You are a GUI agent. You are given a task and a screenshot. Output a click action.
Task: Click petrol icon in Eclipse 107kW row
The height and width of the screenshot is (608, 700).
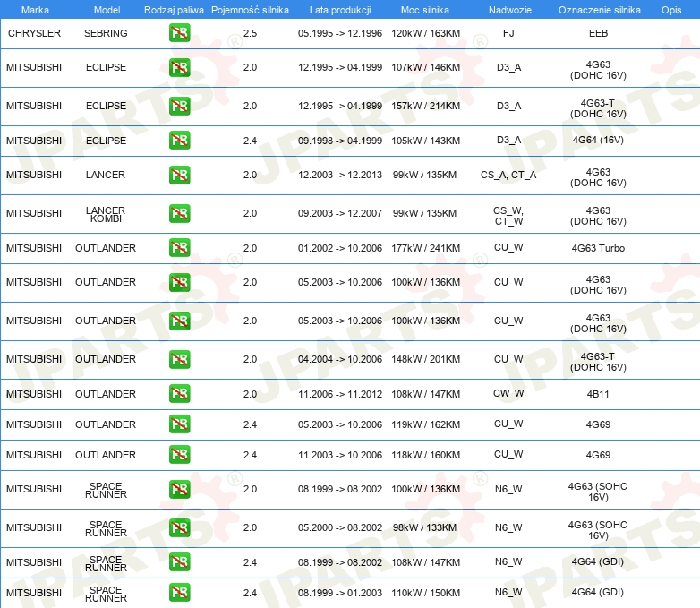179,67
